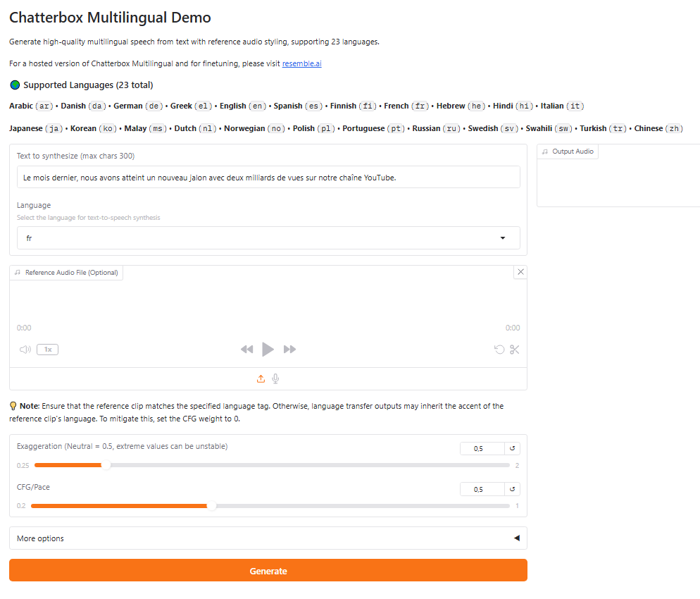This screenshot has height=599, width=700.
Task: Click the CFG/Pace slider minimum value 0.2
Action: point(21,506)
